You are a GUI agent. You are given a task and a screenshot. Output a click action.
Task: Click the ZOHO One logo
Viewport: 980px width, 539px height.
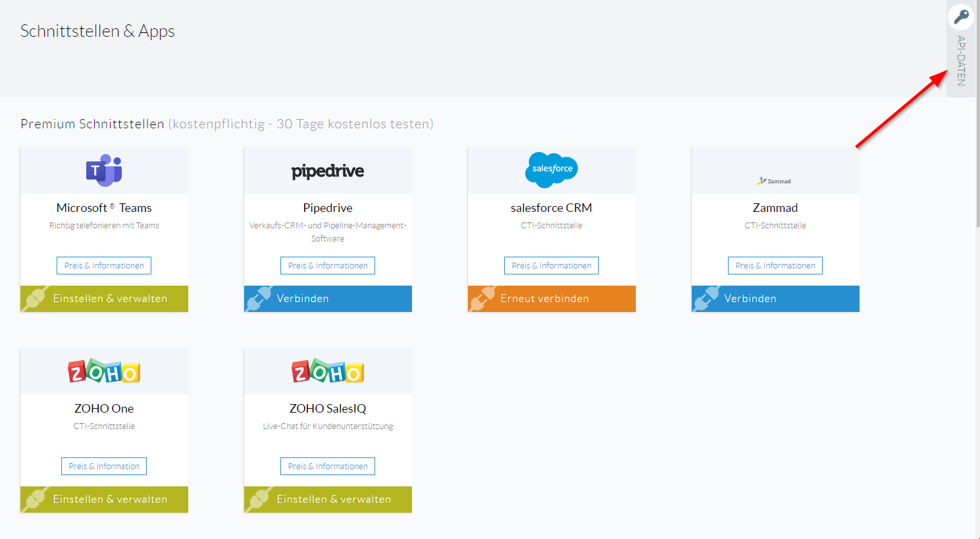tap(104, 372)
